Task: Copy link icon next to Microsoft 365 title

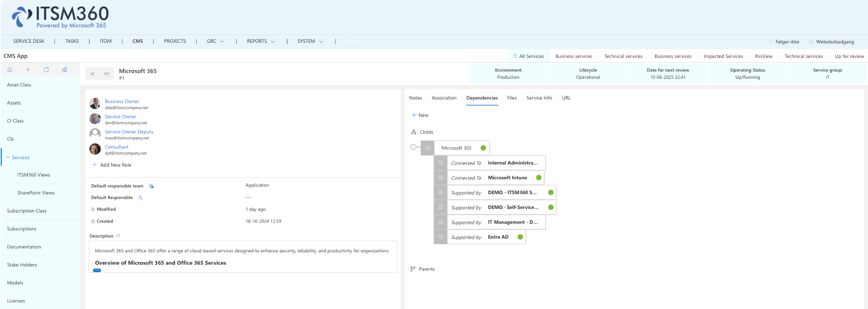Action: click(107, 74)
